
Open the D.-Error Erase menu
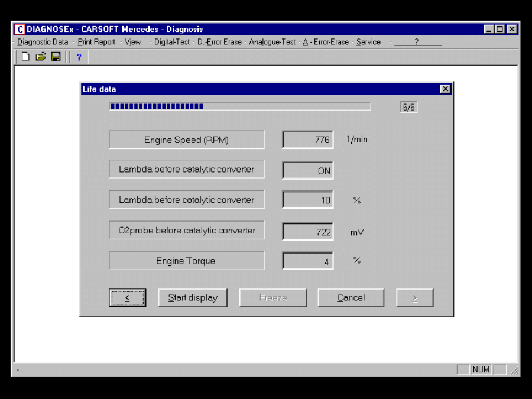coord(219,42)
